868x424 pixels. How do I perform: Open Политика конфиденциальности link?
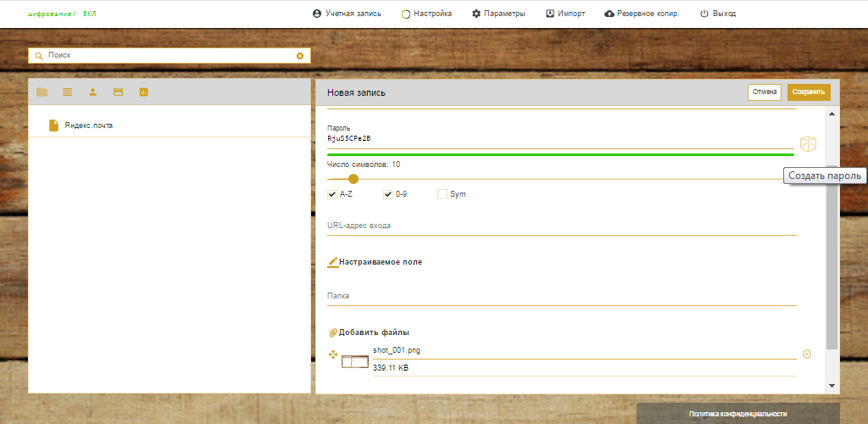tap(738, 414)
